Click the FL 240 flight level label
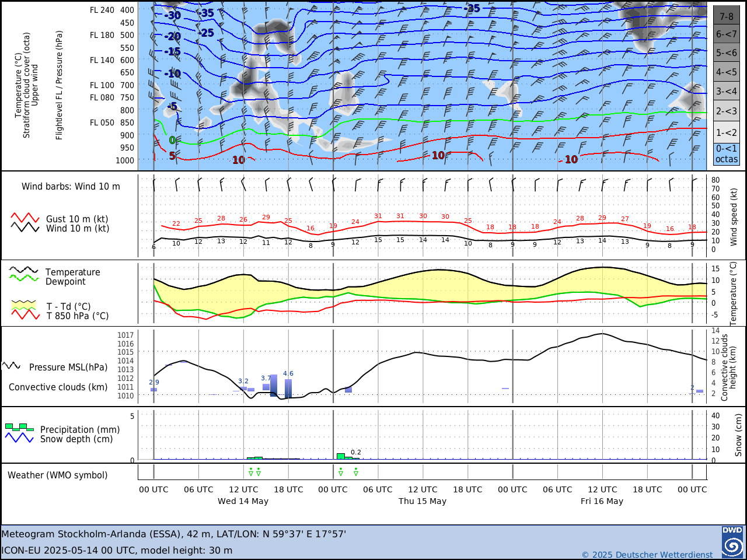Viewport: 747px width, 560px height. (x=102, y=10)
